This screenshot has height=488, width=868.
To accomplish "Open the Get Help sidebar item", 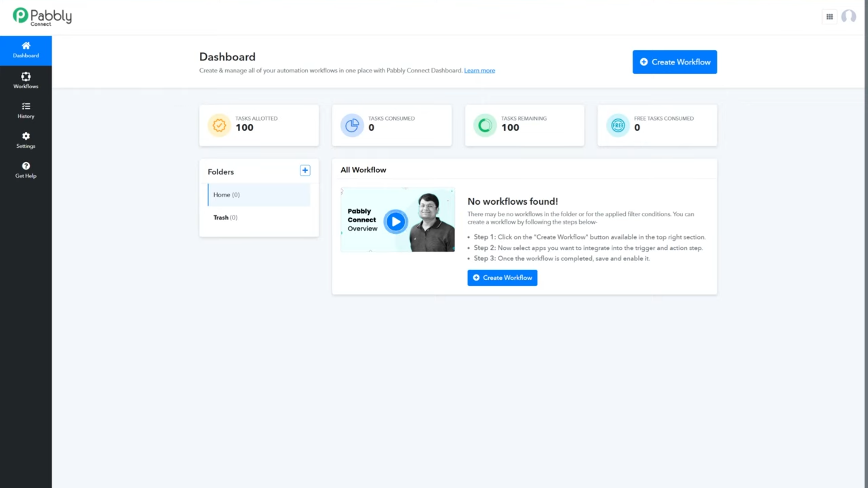I will click(x=26, y=170).
